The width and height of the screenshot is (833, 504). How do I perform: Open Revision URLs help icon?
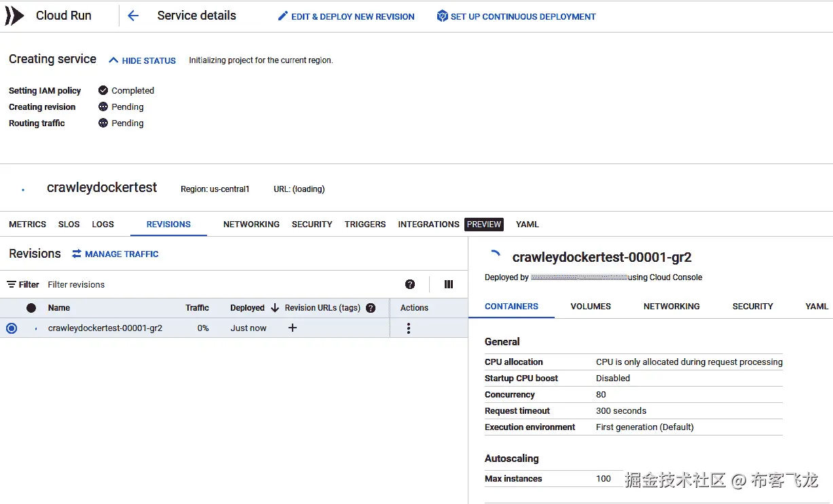pos(371,307)
